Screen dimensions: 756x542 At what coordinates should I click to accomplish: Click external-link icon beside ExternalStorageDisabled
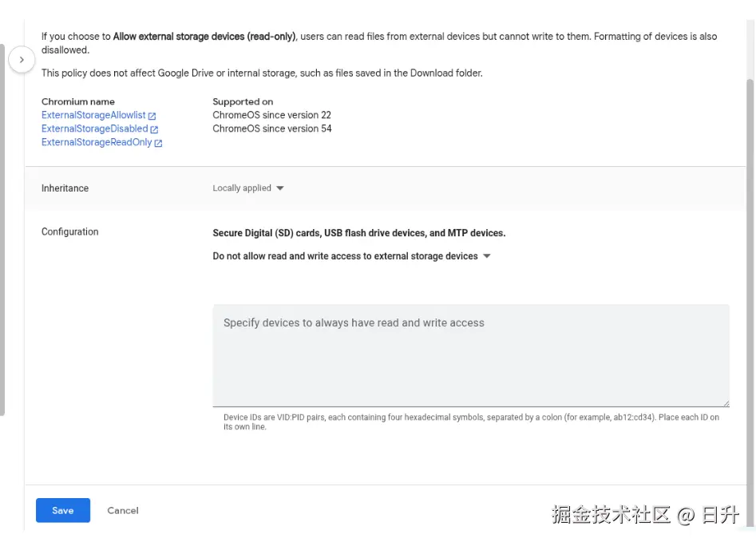(x=155, y=129)
